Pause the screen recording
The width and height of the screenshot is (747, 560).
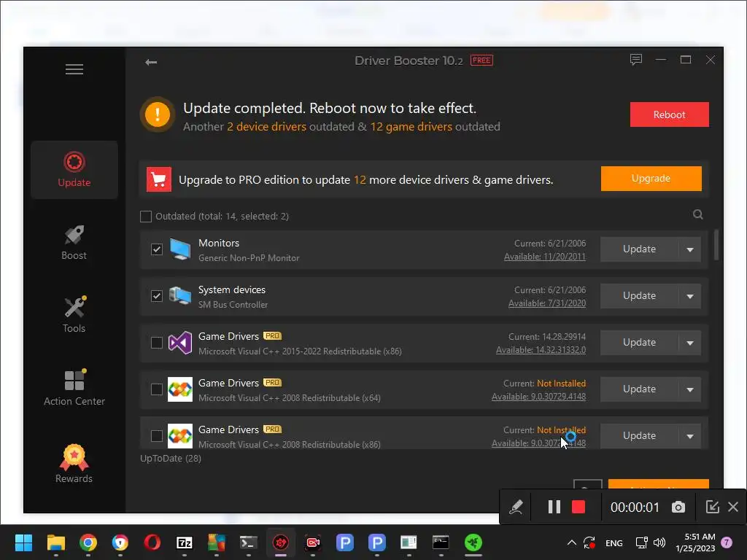point(554,507)
